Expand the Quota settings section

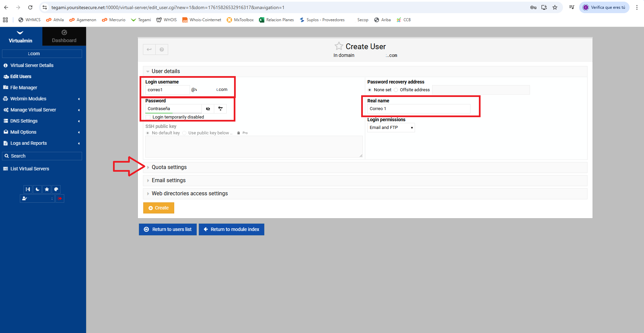pos(169,167)
